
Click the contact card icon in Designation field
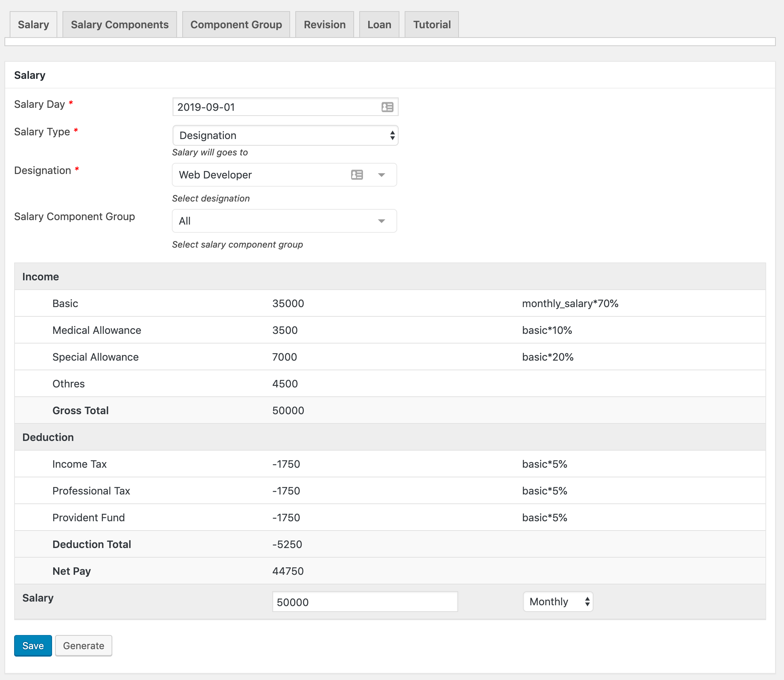click(x=357, y=174)
